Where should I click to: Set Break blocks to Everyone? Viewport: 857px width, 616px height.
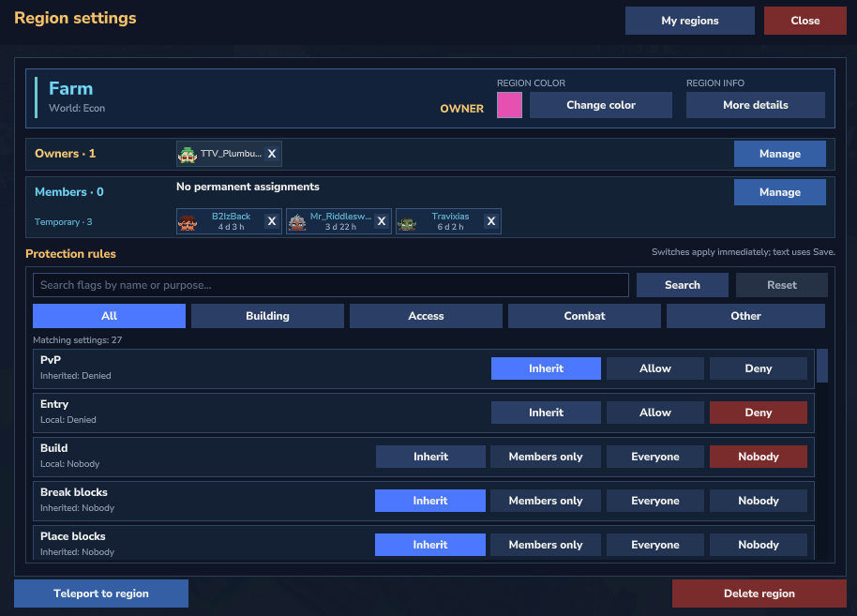click(655, 501)
